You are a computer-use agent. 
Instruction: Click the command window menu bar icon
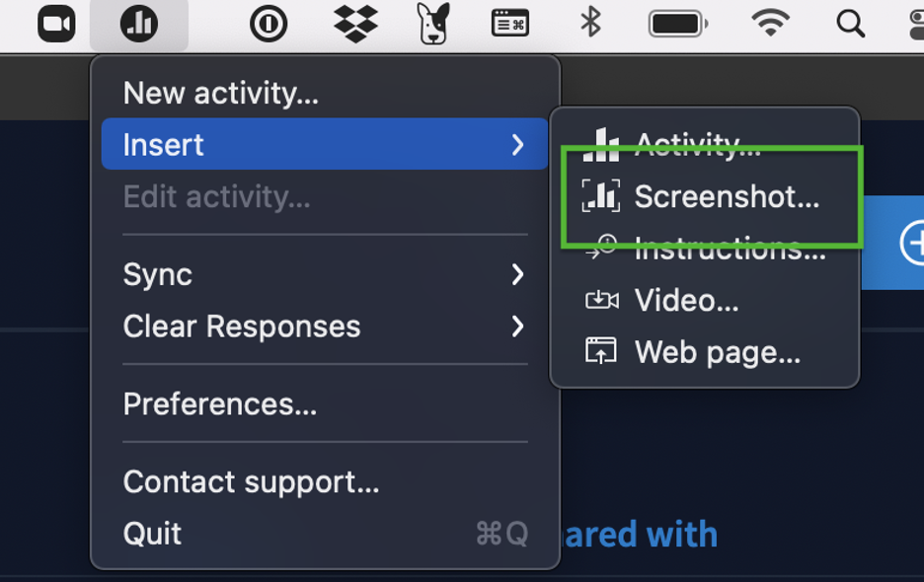click(x=509, y=24)
